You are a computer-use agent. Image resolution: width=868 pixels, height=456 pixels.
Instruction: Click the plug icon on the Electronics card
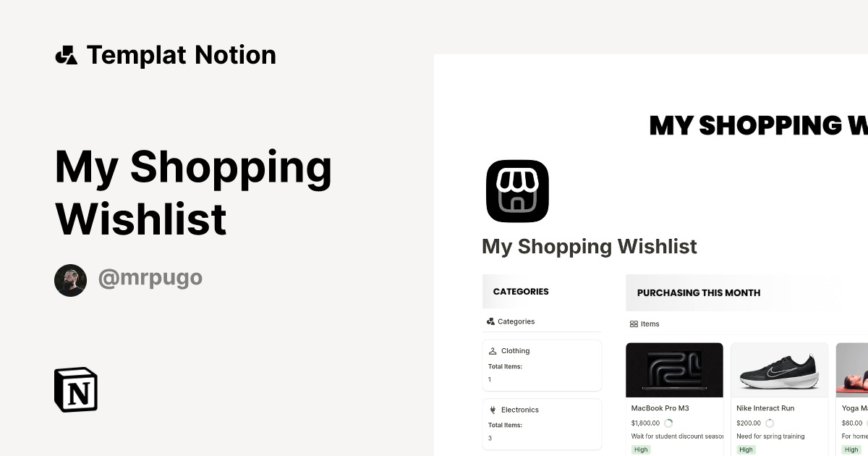point(493,409)
